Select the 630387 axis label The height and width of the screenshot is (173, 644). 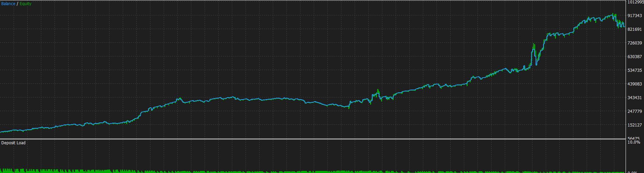pos(635,57)
